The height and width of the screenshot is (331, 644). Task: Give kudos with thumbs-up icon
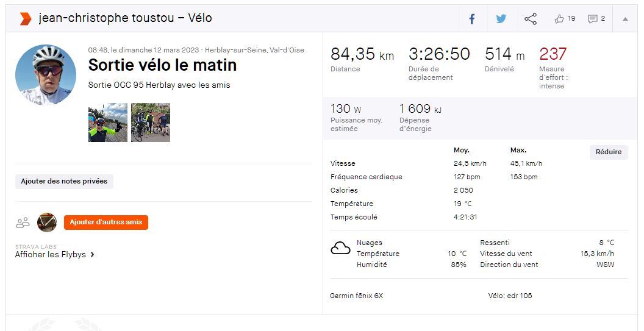[559, 19]
